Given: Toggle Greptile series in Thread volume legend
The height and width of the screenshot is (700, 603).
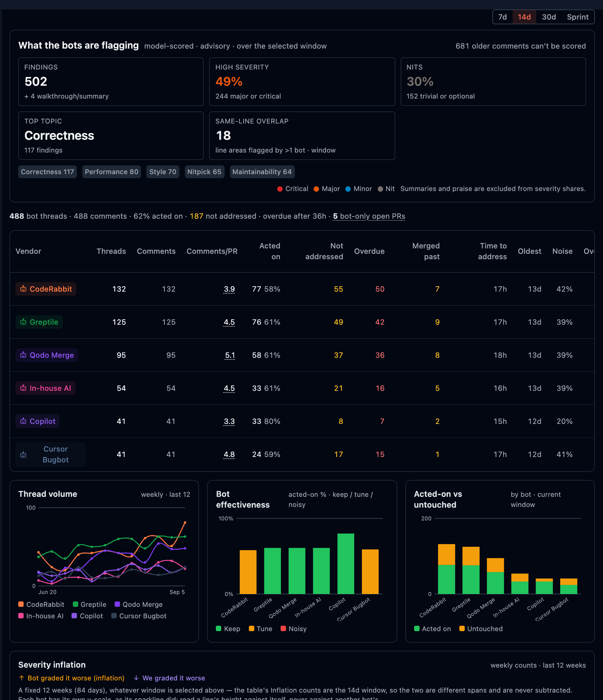Looking at the screenshot, I should point(89,604).
